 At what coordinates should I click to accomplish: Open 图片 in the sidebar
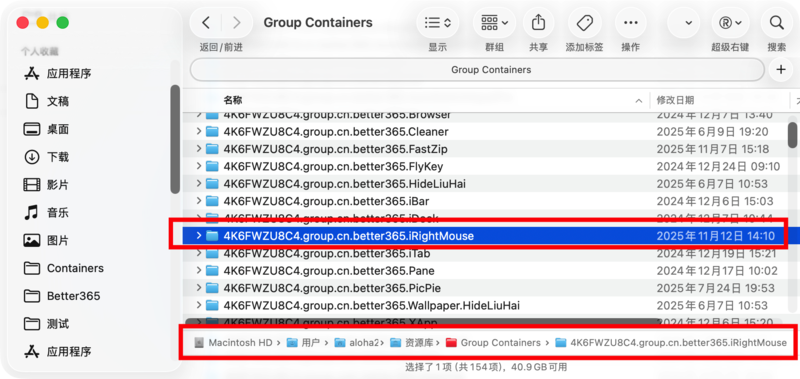[58, 240]
